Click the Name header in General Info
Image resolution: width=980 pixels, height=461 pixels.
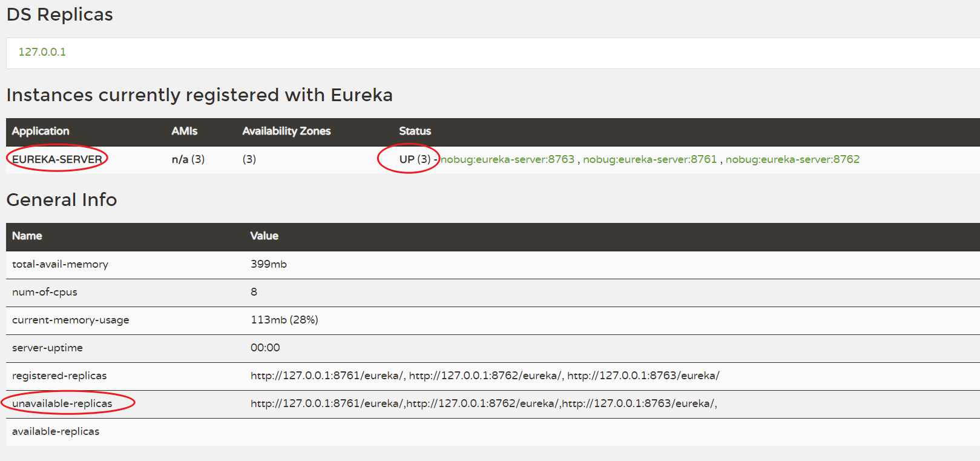[x=27, y=236]
